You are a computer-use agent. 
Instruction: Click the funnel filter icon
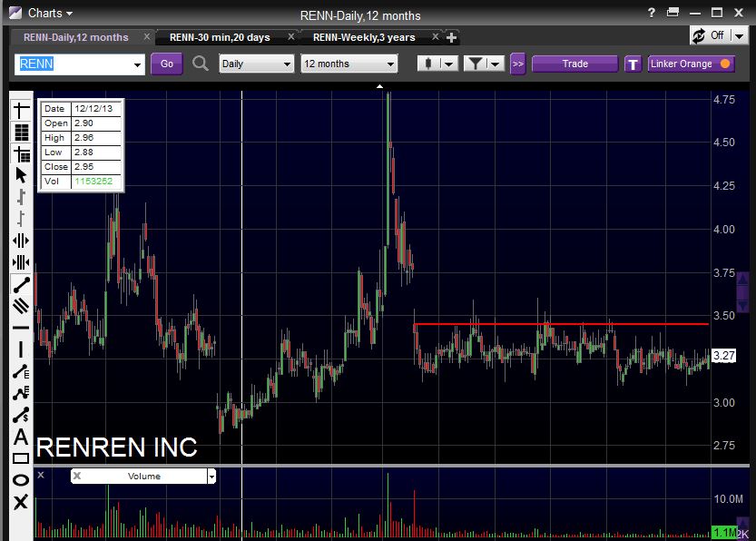tap(476, 64)
